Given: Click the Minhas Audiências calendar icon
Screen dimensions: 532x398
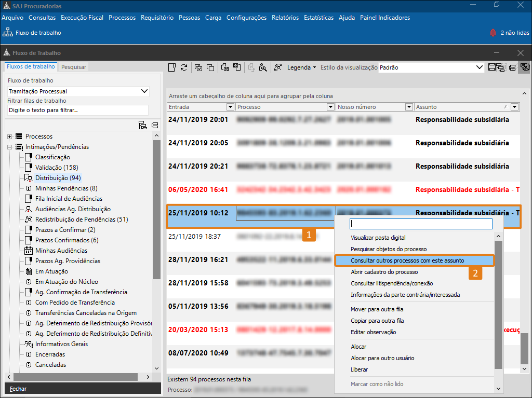Looking at the screenshot, I should [x=29, y=251].
